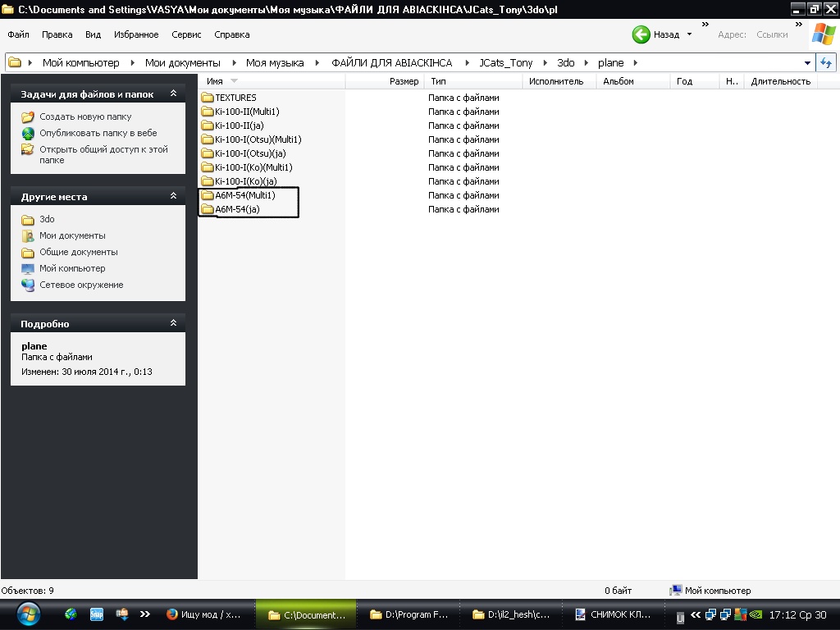Click the 'Сетевое окружение' link
Screen dimensions: 840x630
tap(81, 285)
